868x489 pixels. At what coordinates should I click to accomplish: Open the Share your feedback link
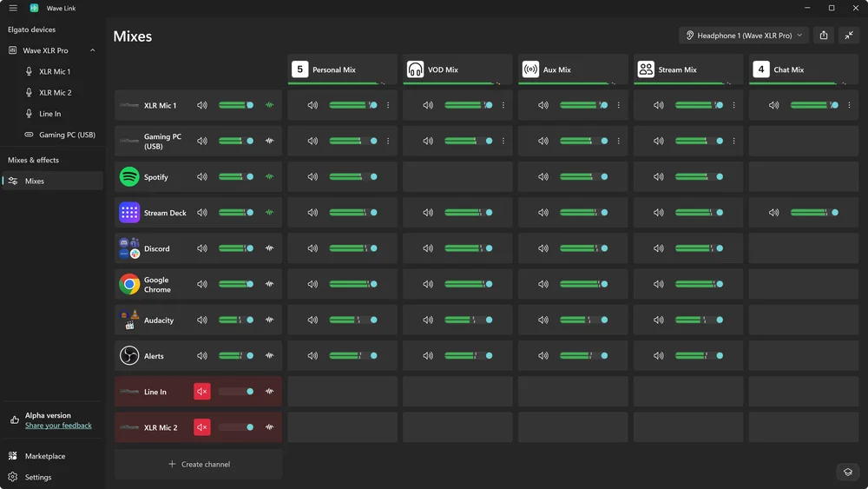pyautogui.click(x=58, y=426)
